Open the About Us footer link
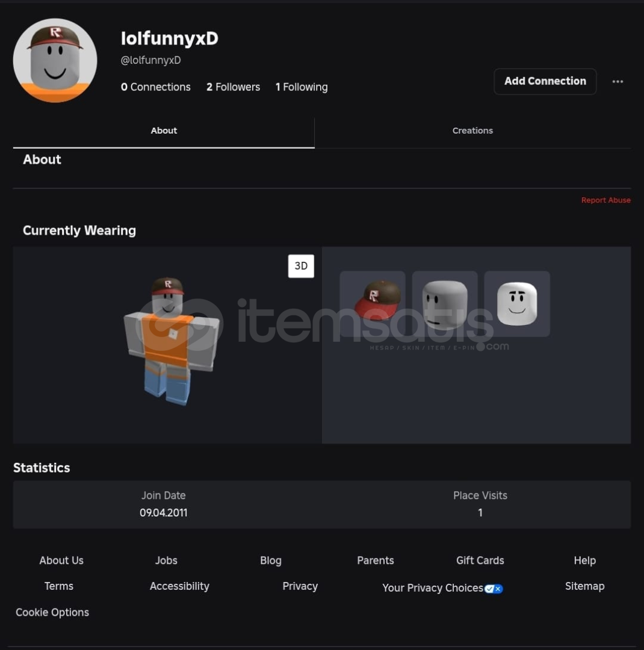Viewport: 644px width, 650px height. (61, 560)
